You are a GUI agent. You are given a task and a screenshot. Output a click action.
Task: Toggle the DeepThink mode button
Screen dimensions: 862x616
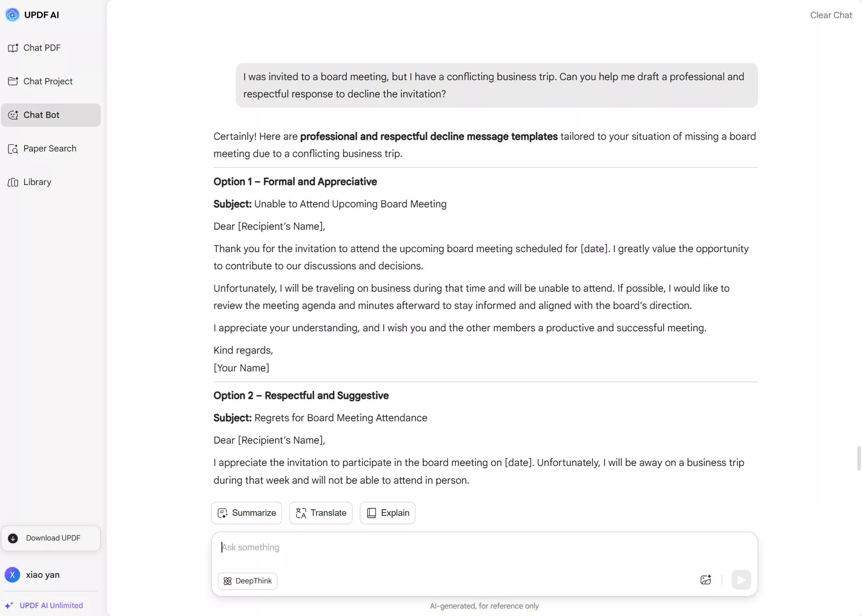point(248,581)
